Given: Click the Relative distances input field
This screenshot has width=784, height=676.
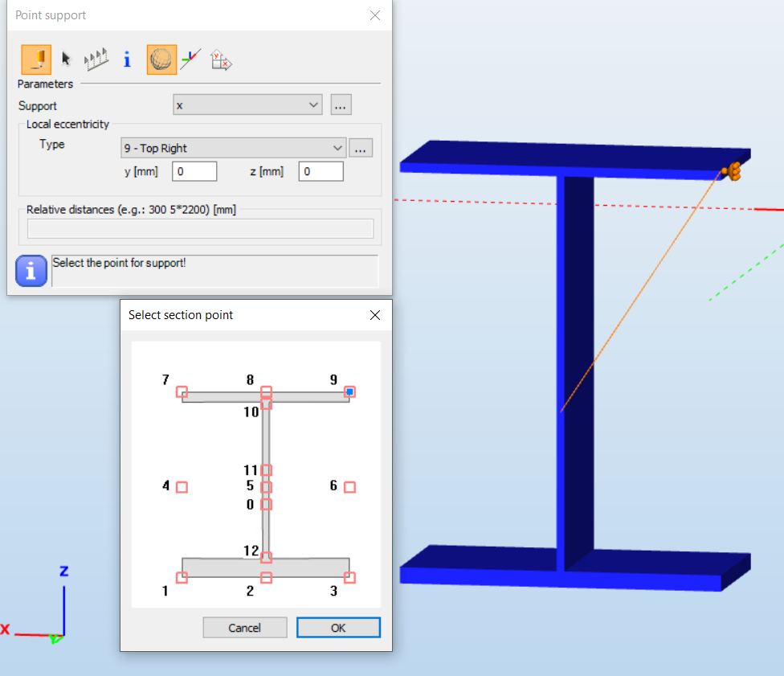Looking at the screenshot, I should point(200,229).
